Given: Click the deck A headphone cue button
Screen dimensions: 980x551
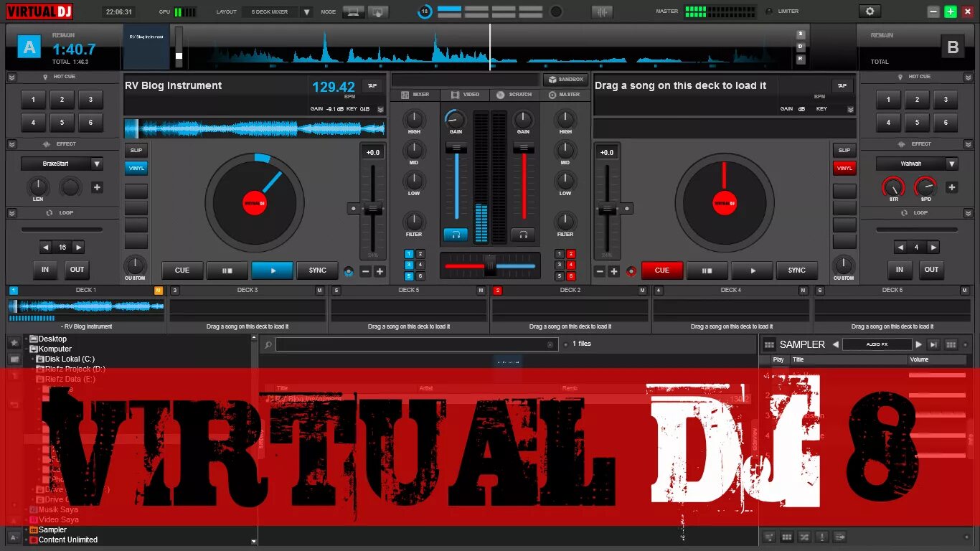Looking at the screenshot, I should point(456,235).
